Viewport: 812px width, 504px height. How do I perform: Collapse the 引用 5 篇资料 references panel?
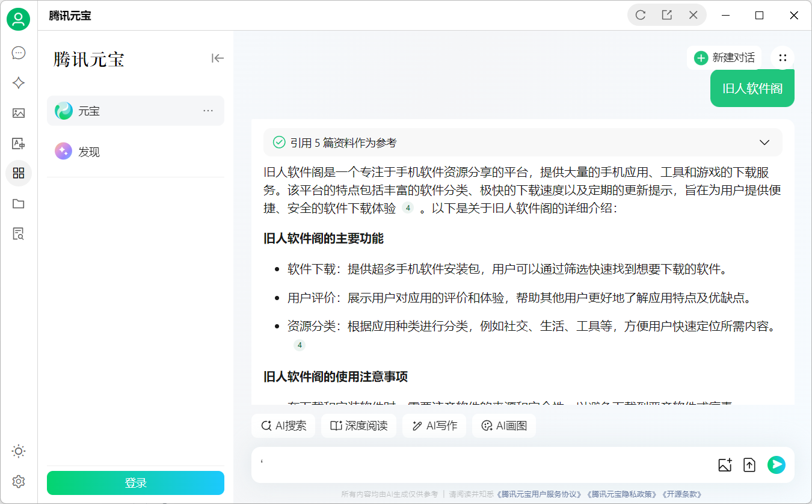[764, 142]
